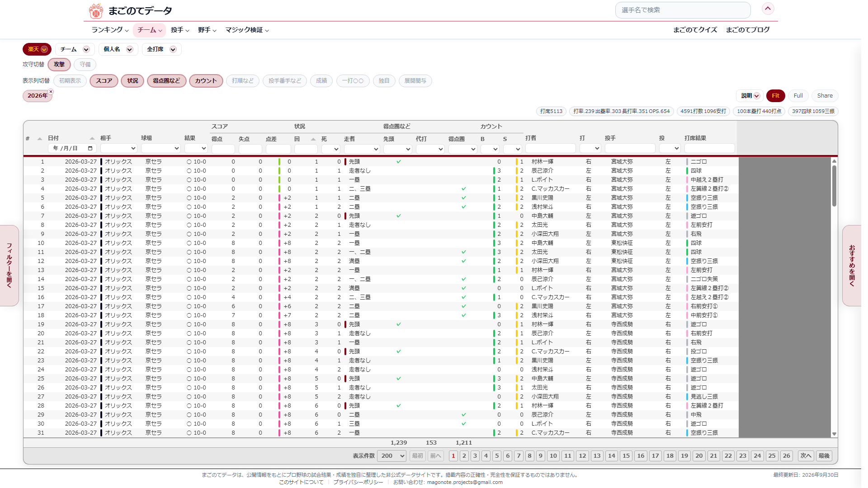Viewport: 868px width, 488px height.
Task: Expand the 説明 dropdown
Action: coord(750,96)
